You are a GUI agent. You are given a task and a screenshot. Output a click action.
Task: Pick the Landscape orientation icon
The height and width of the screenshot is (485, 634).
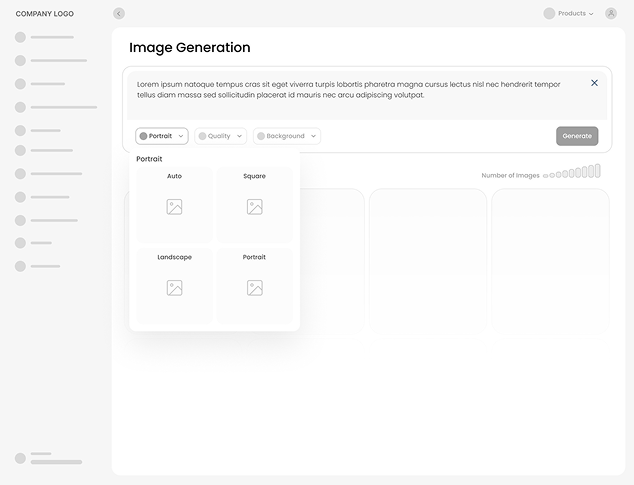click(174, 288)
